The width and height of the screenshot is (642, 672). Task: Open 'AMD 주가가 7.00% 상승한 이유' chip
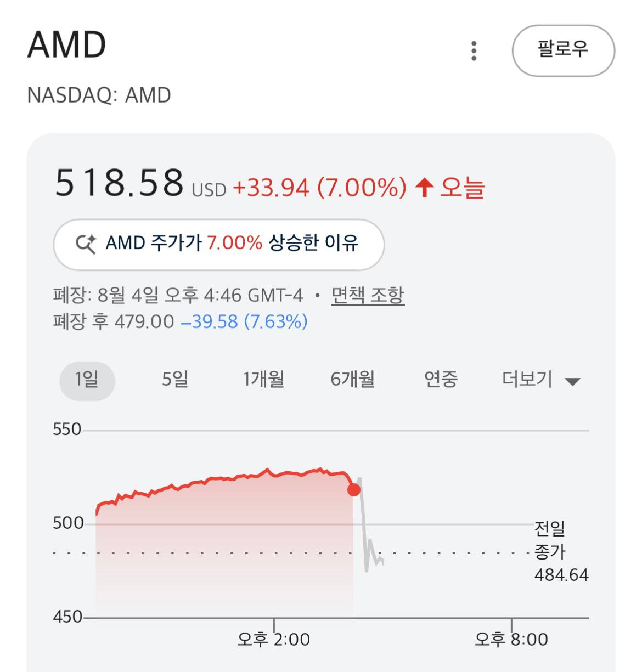point(218,244)
